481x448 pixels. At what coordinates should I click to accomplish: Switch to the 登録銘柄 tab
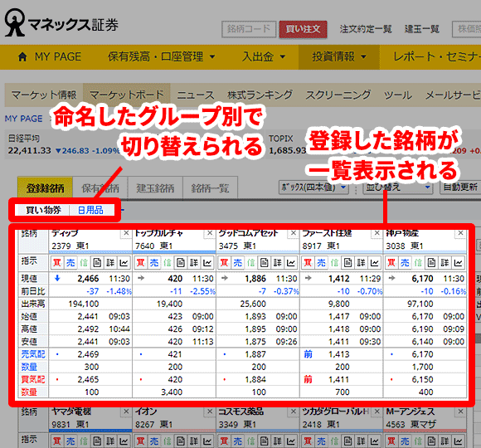click(x=45, y=187)
